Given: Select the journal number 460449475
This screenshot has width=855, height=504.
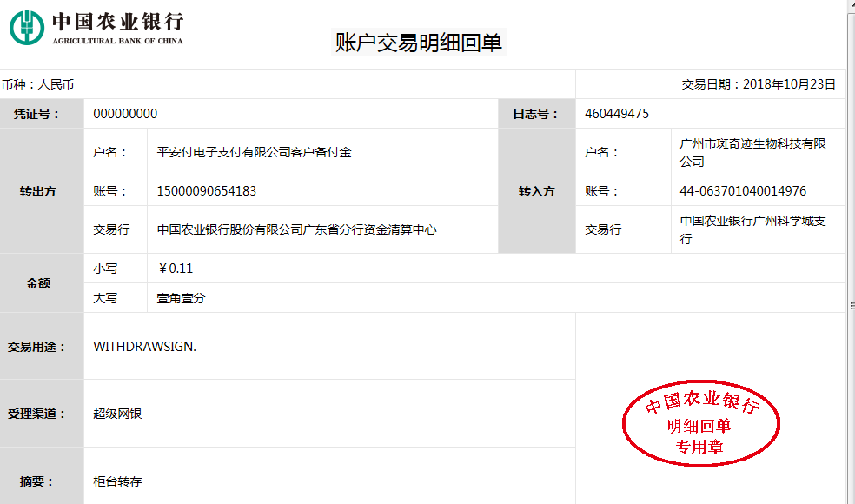Looking at the screenshot, I should 617,114.
